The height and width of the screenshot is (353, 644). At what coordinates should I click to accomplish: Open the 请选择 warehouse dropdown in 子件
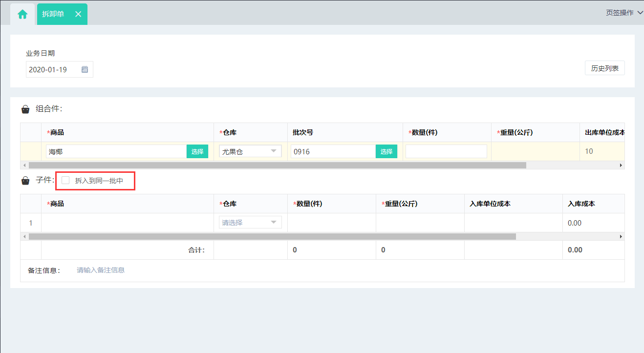[x=250, y=222]
